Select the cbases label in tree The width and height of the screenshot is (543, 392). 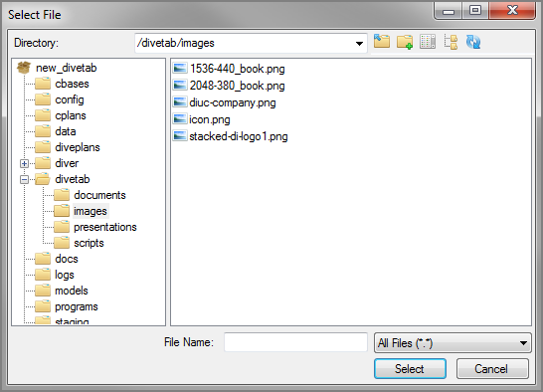tap(72, 84)
